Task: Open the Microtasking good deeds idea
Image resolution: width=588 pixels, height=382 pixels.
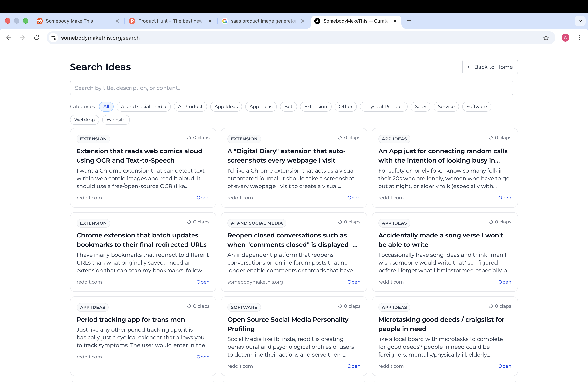Action: click(x=504, y=366)
